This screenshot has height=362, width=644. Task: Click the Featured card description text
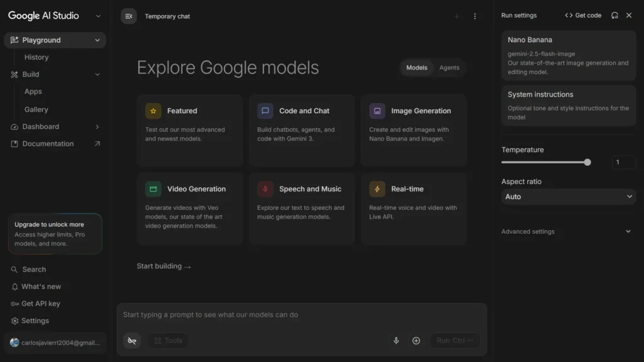185,134
